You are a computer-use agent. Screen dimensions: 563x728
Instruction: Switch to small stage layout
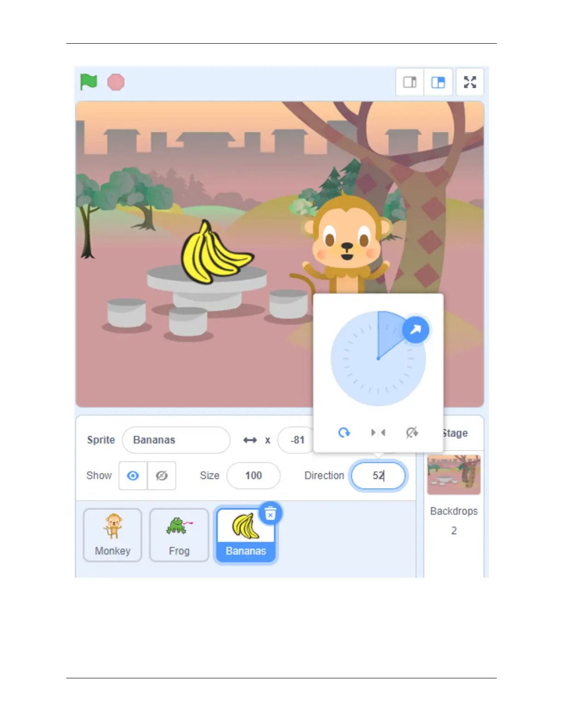pyautogui.click(x=410, y=82)
